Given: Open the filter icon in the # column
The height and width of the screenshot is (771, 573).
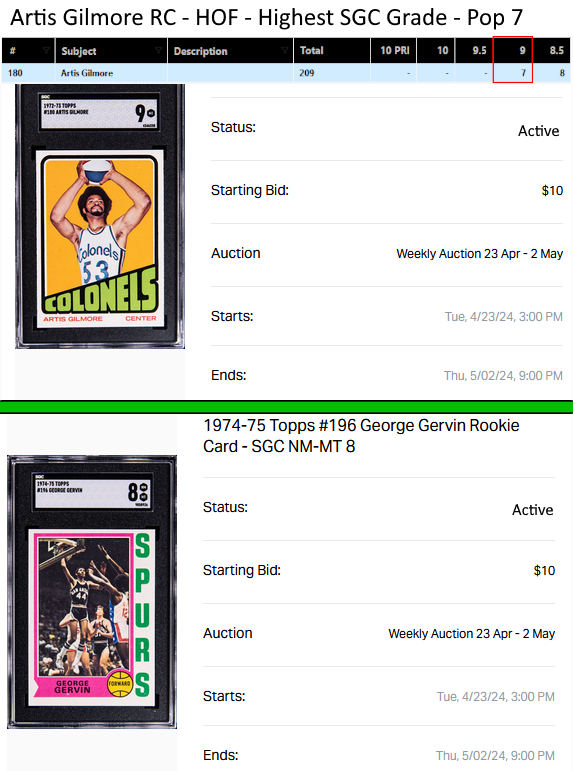Looking at the screenshot, I should click(46, 50).
